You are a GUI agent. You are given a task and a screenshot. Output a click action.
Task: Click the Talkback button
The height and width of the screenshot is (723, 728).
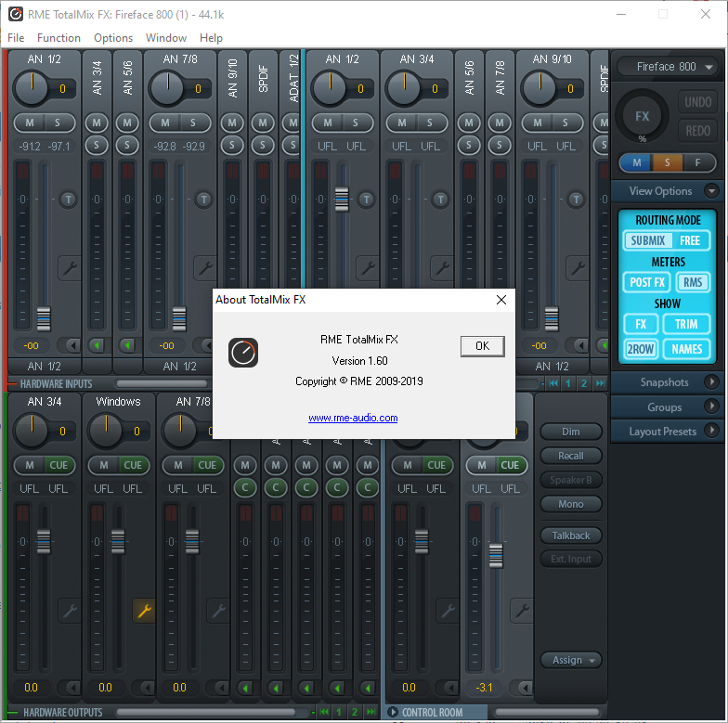(571, 536)
